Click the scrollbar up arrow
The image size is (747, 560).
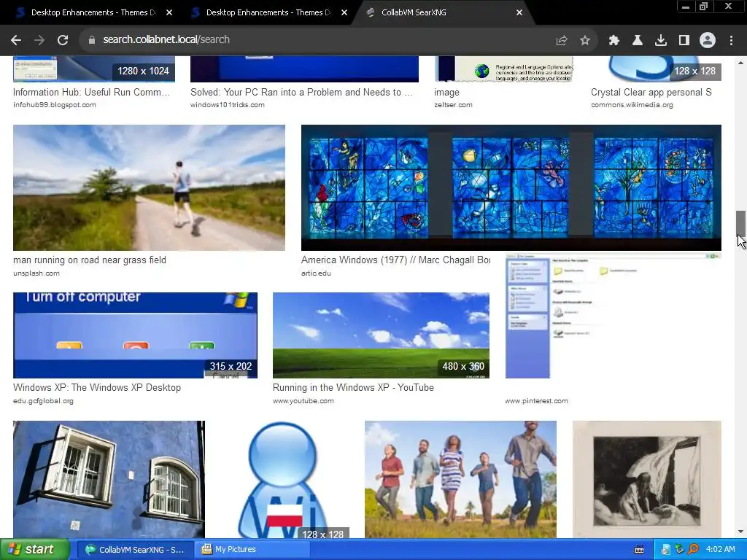coord(740,63)
